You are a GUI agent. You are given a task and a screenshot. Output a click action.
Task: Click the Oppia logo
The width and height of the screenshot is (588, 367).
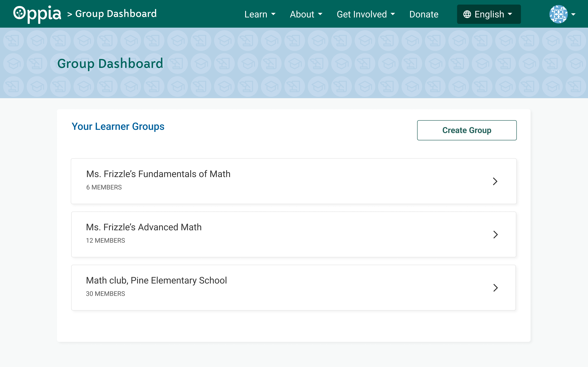pos(37,14)
